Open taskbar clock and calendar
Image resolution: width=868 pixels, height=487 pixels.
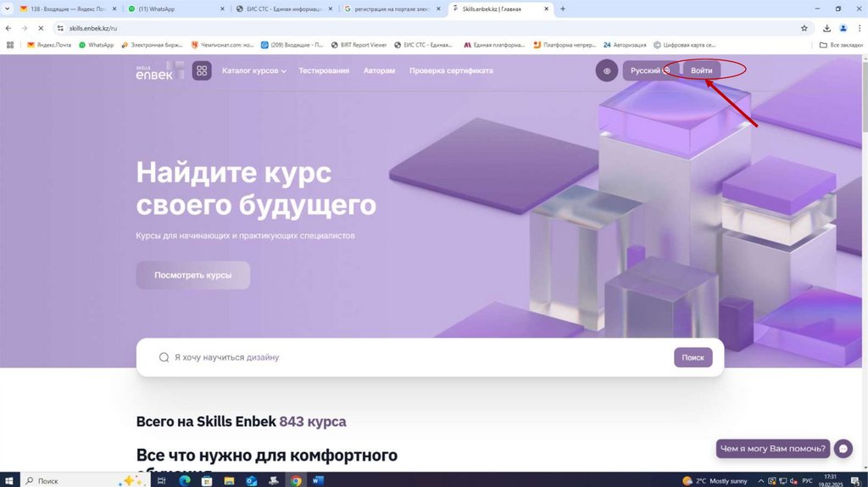[x=831, y=480]
